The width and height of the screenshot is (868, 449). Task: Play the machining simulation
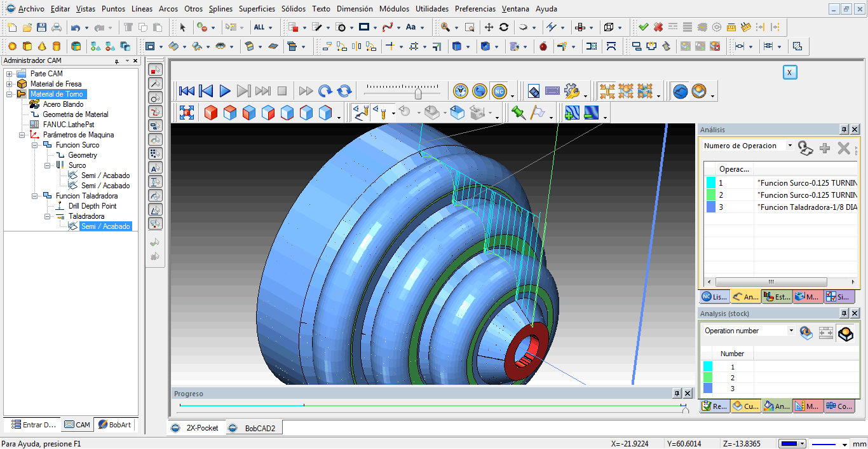[225, 90]
